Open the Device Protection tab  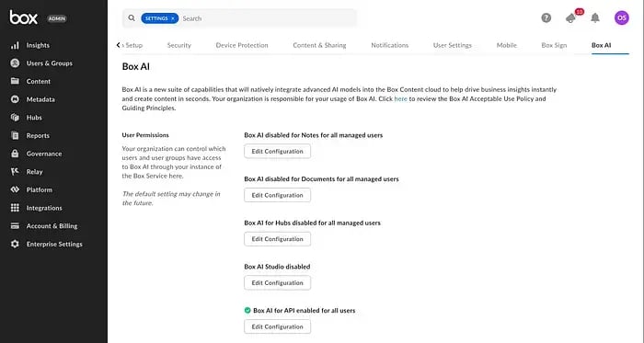tap(242, 45)
